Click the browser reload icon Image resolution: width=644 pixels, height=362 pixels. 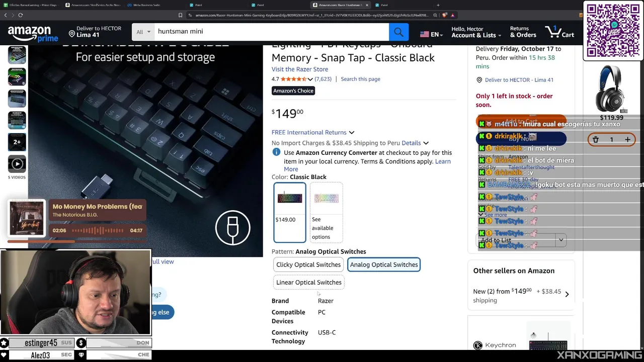point(20,15)
